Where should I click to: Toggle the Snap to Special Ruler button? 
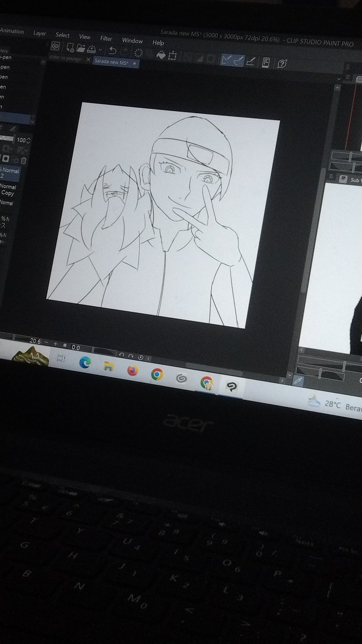239,61
